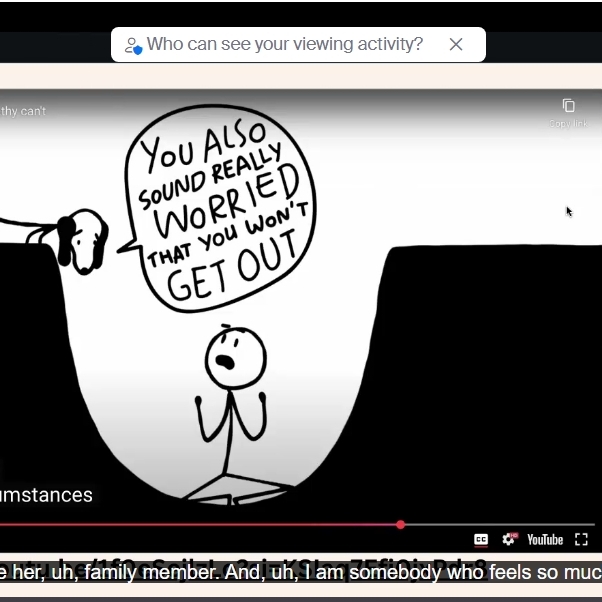Dismiss the viewing activity notice with X
The height and width of the screenshot is (602, 602).
[x=456, y=44]
